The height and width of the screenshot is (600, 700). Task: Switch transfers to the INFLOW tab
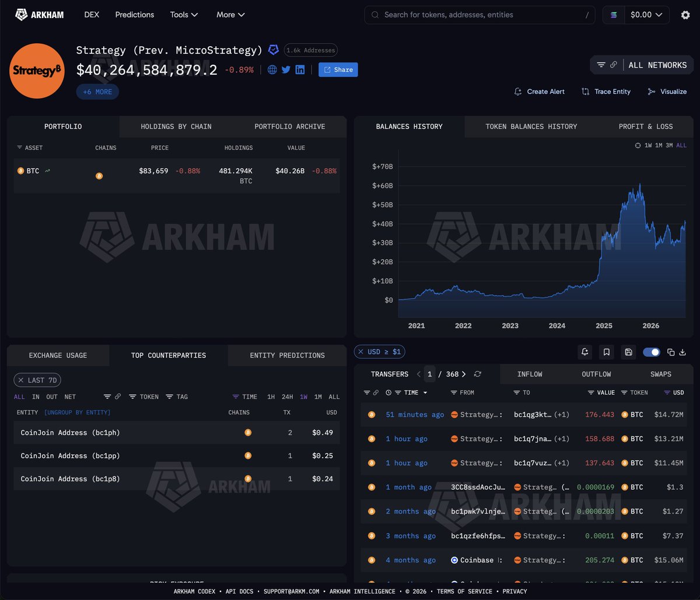tap(530, 374)
